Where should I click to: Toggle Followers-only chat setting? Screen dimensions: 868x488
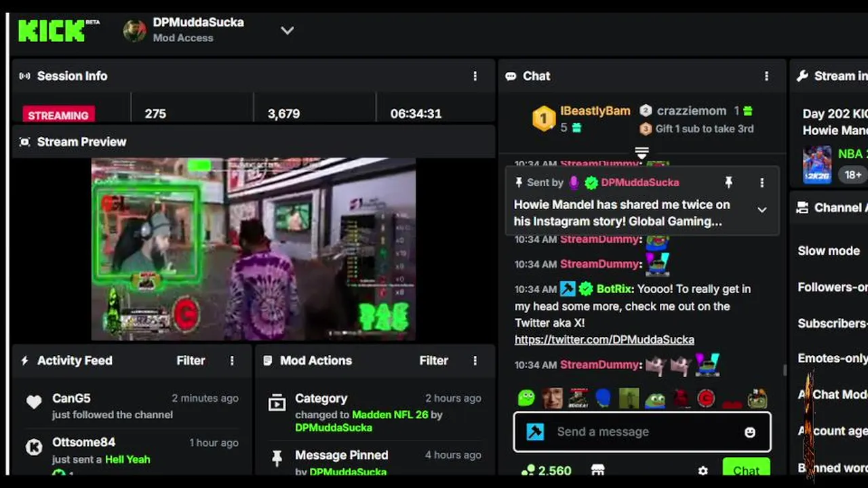(x=833, y=287)
